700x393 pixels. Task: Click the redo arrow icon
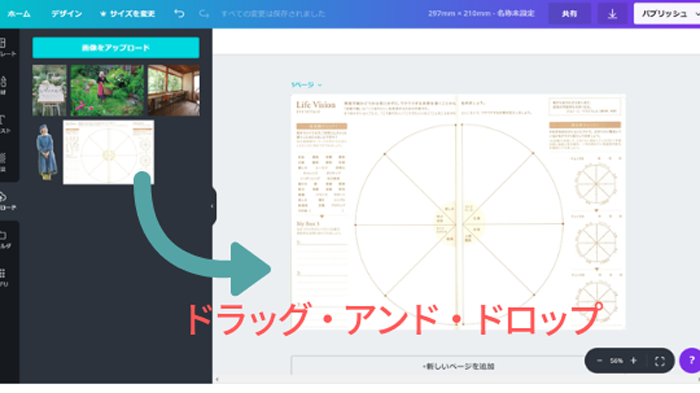tap(204, 14)
